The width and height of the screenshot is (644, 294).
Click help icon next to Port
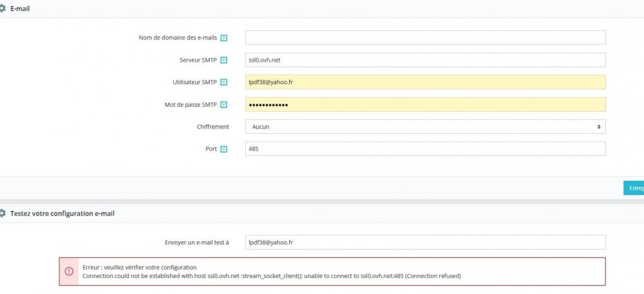224,149
